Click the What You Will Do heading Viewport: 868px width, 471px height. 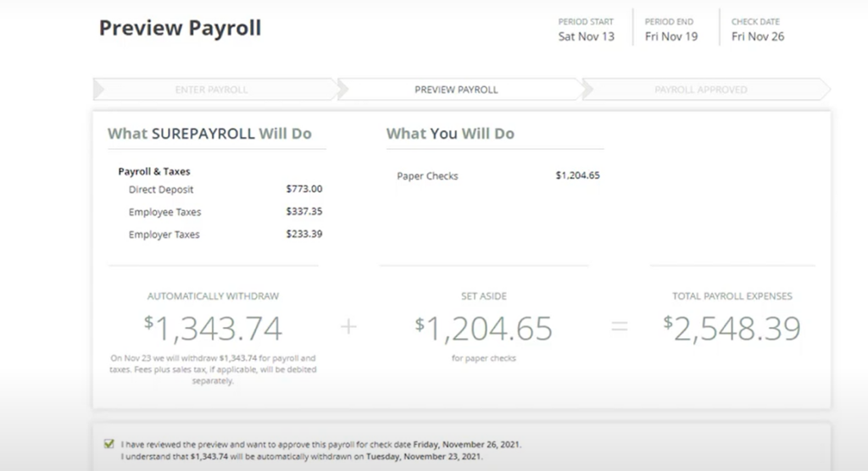(450, 133)
